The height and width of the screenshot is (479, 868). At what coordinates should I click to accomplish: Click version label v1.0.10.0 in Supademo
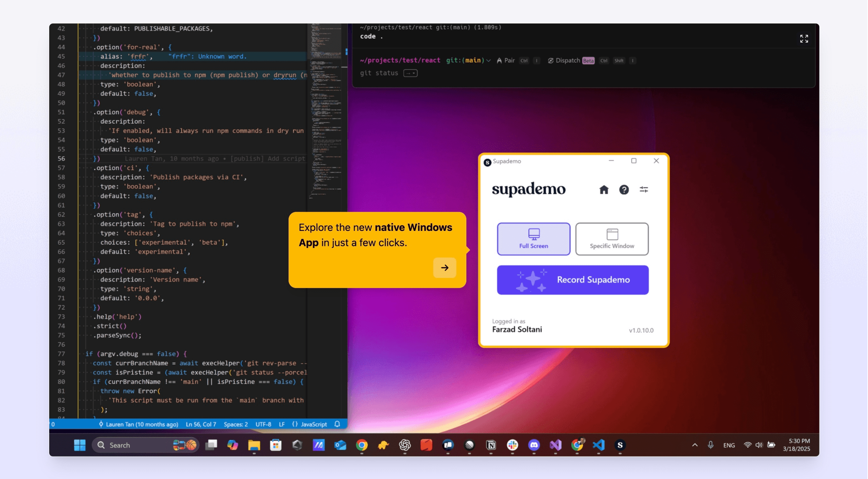641,330
